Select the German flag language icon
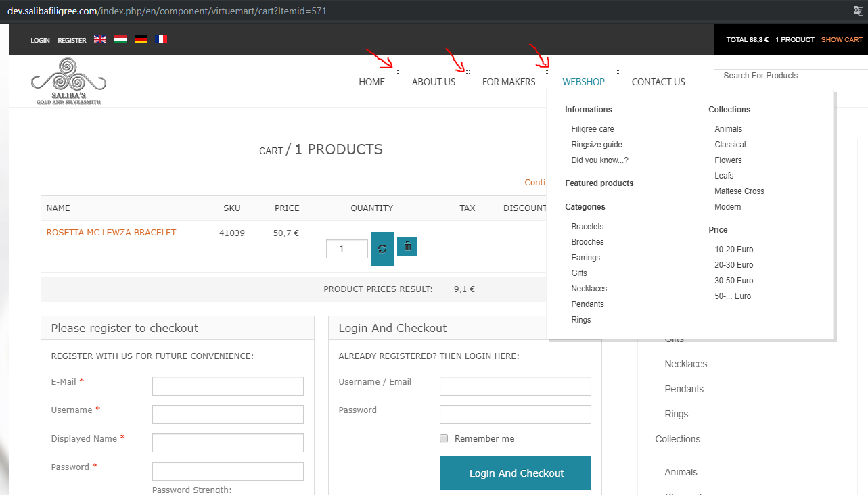 click(x=141, y=40)
